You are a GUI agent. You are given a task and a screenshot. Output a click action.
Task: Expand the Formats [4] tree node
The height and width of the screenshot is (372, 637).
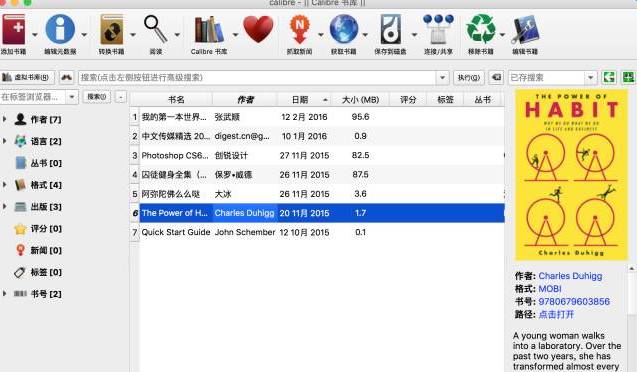4,185
